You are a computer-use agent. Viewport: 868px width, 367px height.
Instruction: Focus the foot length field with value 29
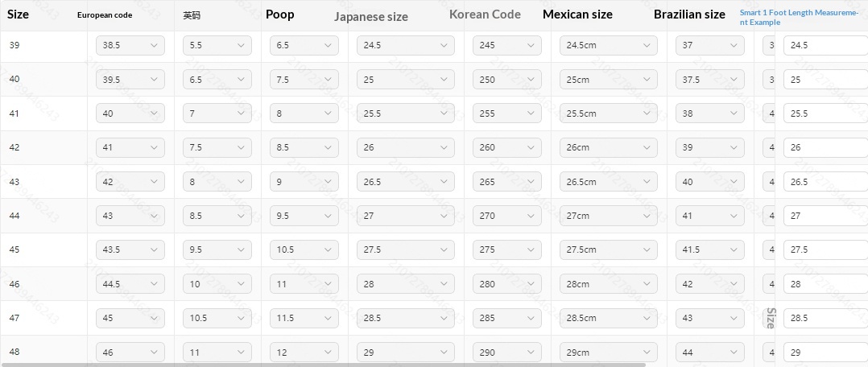[825, 352]
